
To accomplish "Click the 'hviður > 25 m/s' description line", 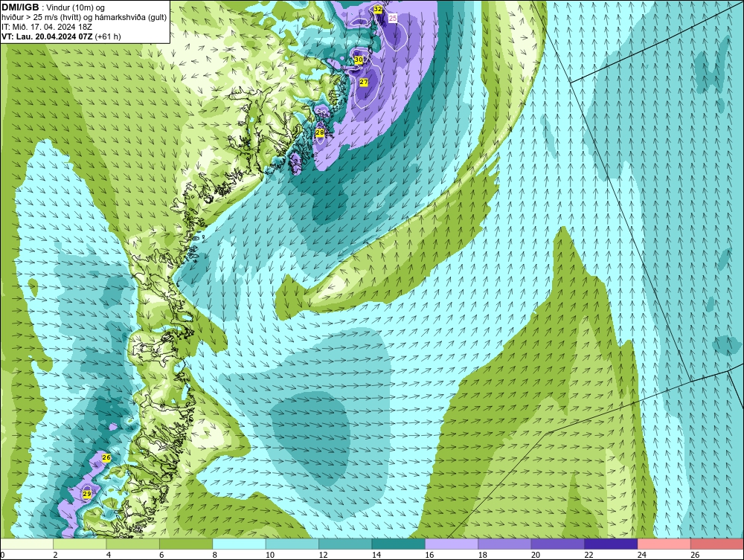I will tap(84, 17).
